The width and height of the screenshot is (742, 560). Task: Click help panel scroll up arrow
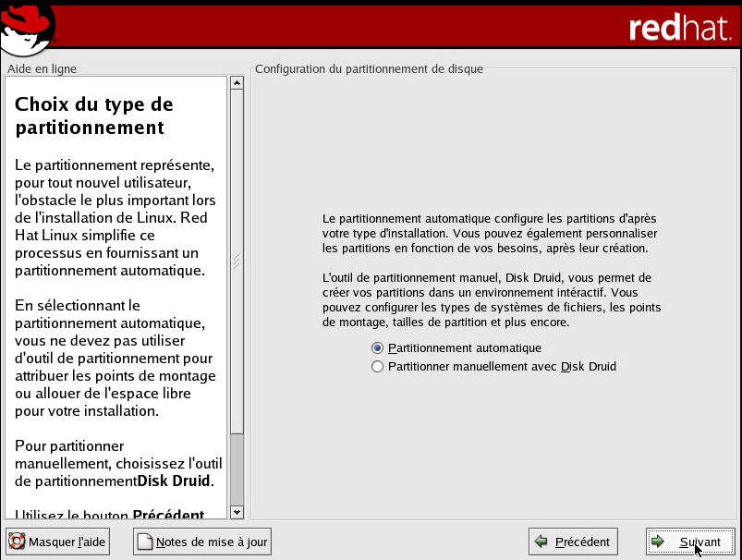click(237, 83)
